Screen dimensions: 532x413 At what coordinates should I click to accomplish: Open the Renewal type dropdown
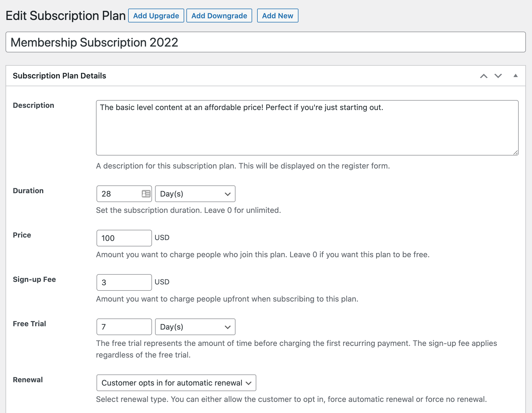point(176,383)
